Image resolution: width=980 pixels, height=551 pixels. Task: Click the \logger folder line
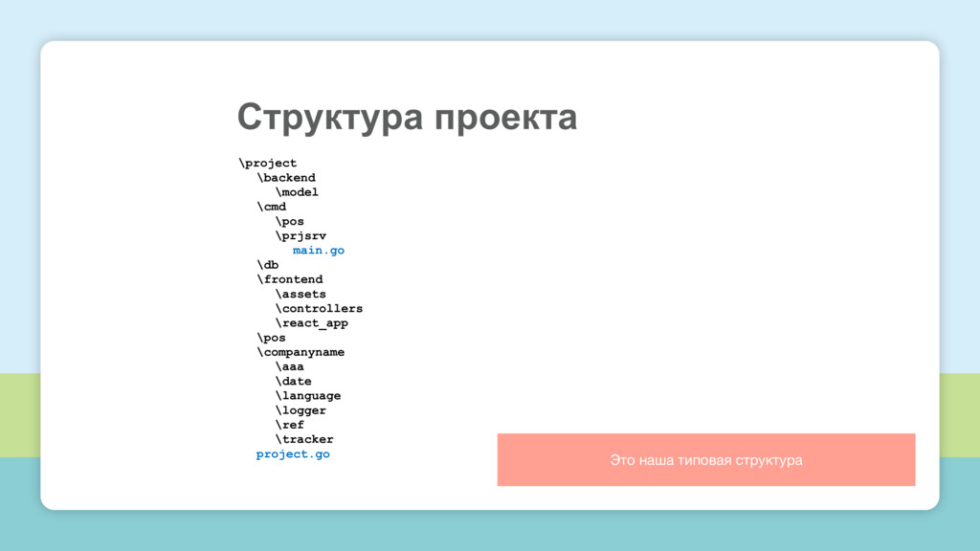[301, 409]
